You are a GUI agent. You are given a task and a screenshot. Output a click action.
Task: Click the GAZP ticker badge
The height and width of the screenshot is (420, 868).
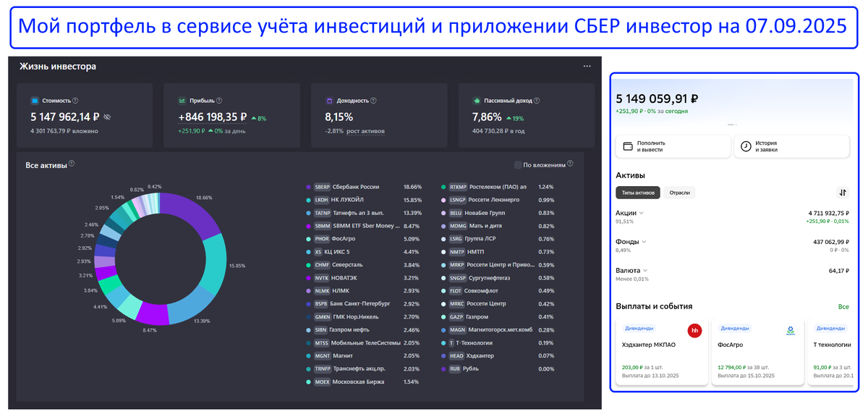457,316
